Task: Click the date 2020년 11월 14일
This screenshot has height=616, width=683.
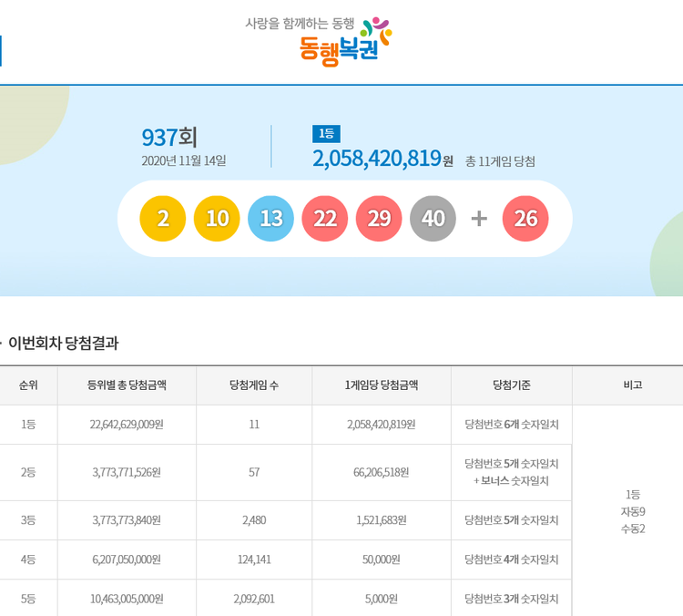Action: point(184,160)
